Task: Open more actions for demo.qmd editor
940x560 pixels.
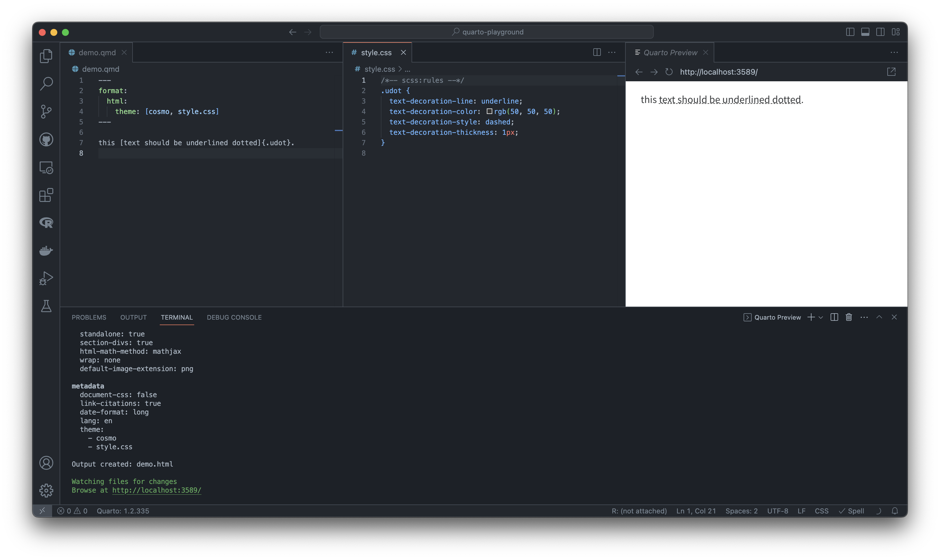Action: pyautogui.click(x=329, y=52)
